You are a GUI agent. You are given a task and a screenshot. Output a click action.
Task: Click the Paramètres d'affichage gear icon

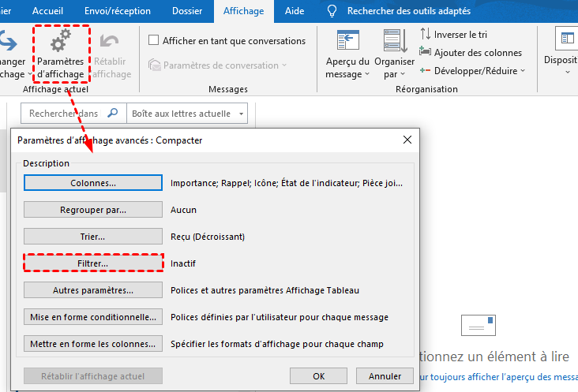pos(61,42)
